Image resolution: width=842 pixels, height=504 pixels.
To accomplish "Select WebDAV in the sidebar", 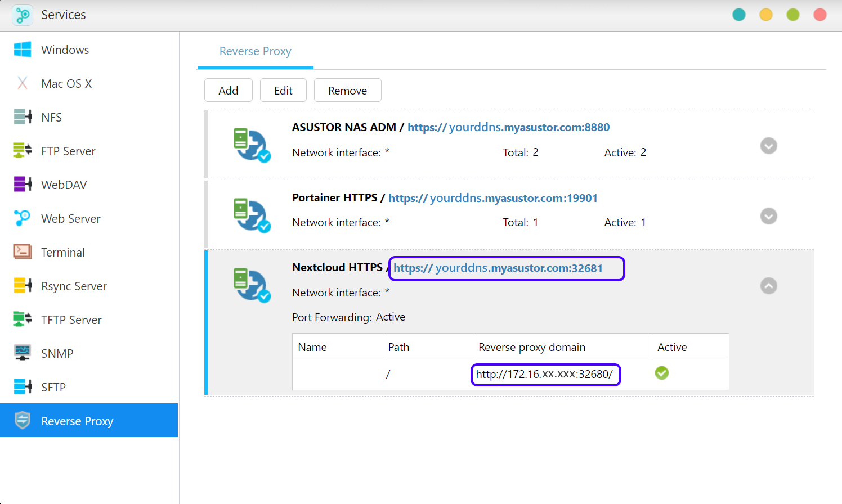I will click(x=89, y=184).
